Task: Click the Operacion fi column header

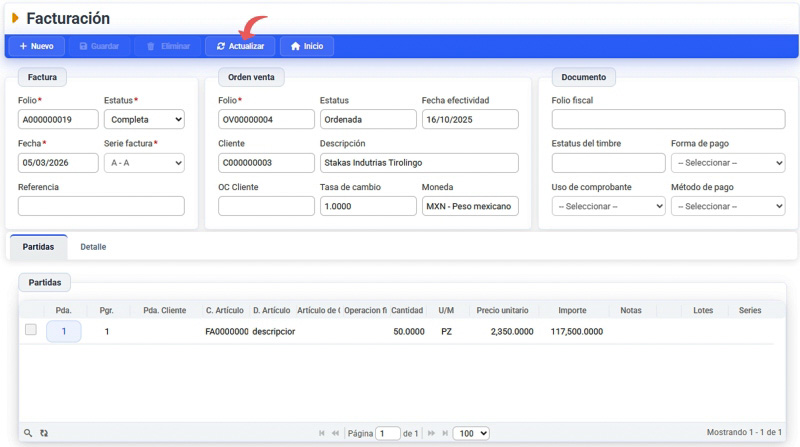Action: click(365, 310)
